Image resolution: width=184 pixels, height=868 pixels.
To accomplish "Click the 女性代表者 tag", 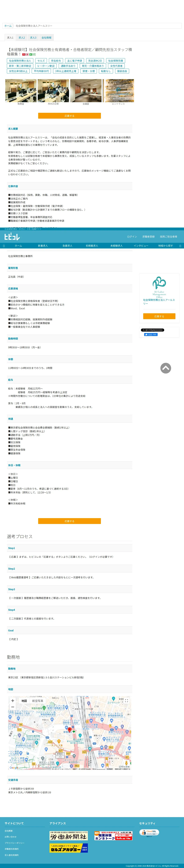I will [116, 66].
